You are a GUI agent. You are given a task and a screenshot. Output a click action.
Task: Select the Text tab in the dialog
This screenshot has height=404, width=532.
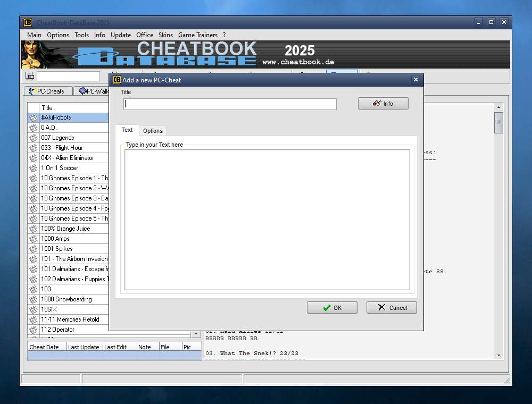tap(127, 130)
